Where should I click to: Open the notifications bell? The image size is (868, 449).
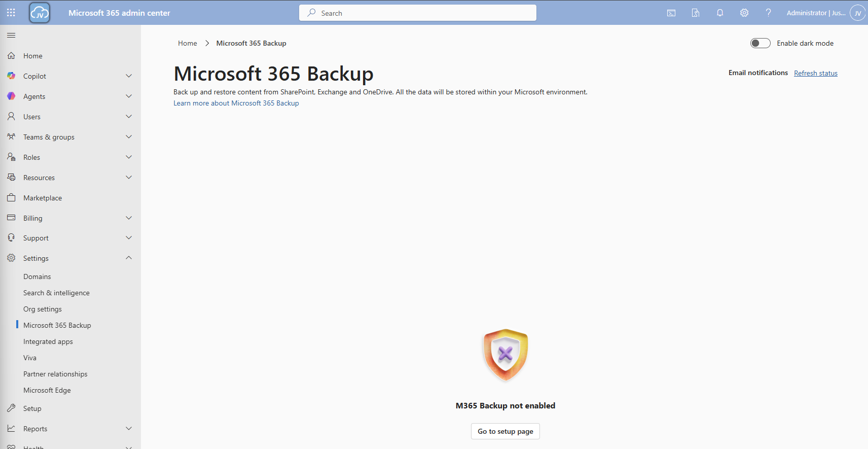pos(719,13)
